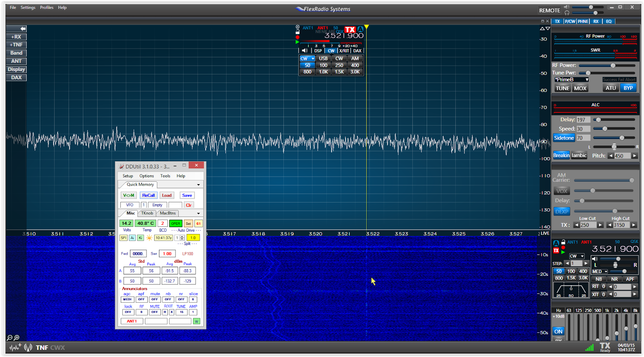Click the TX icon in the RX panel
This screenshot has height=357, width=644.
click(x=556, y=251)
